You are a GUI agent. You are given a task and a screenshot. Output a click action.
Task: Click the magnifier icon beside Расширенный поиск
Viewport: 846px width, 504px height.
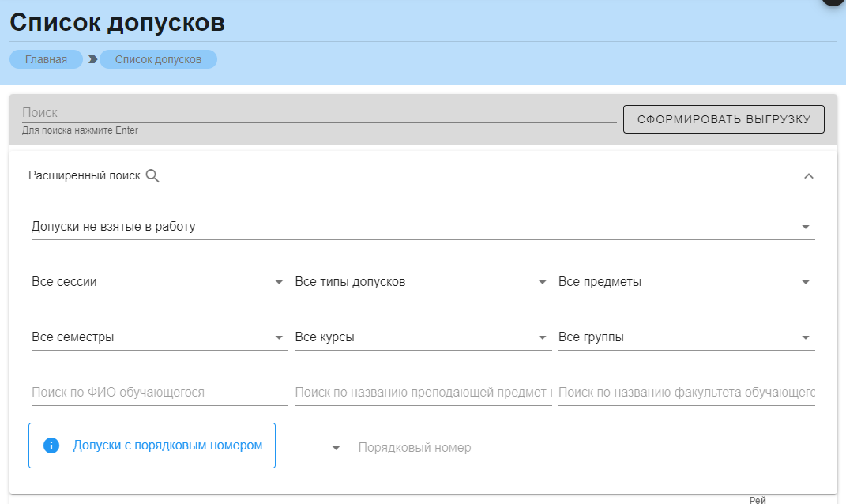tap(153, 176)
